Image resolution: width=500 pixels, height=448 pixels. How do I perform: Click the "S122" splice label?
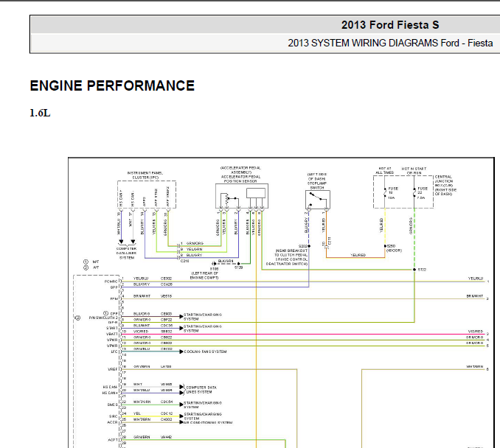(x=422, y=270)
